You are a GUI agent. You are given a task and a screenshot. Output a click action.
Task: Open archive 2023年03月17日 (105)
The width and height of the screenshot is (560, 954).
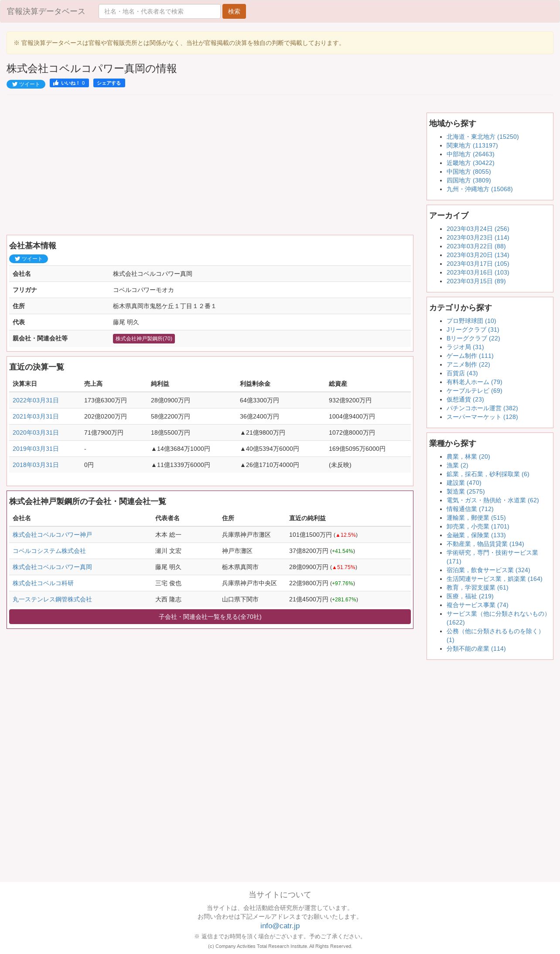(478, 264)
